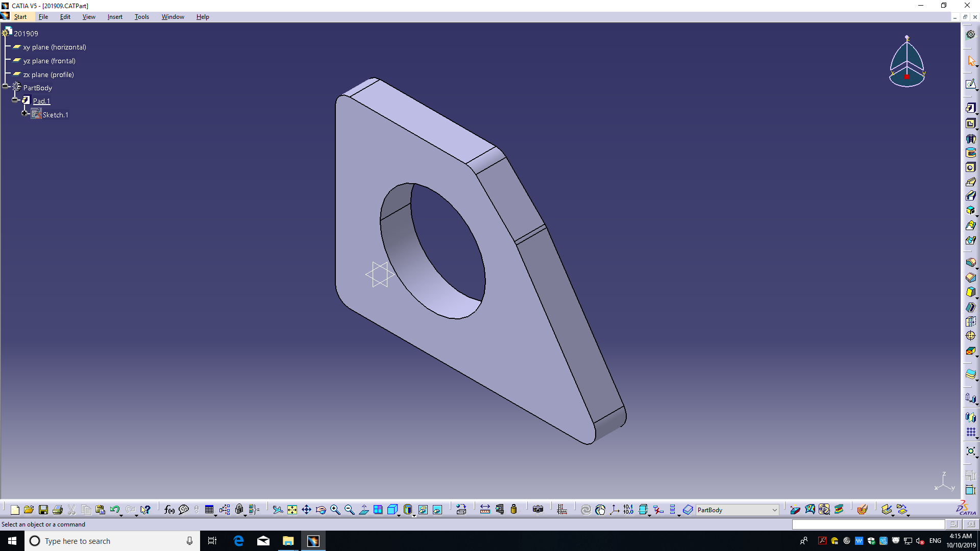Viewport: 980px width, 551px height.
Task: Open the Tools menu
Action: coord(141,17)
